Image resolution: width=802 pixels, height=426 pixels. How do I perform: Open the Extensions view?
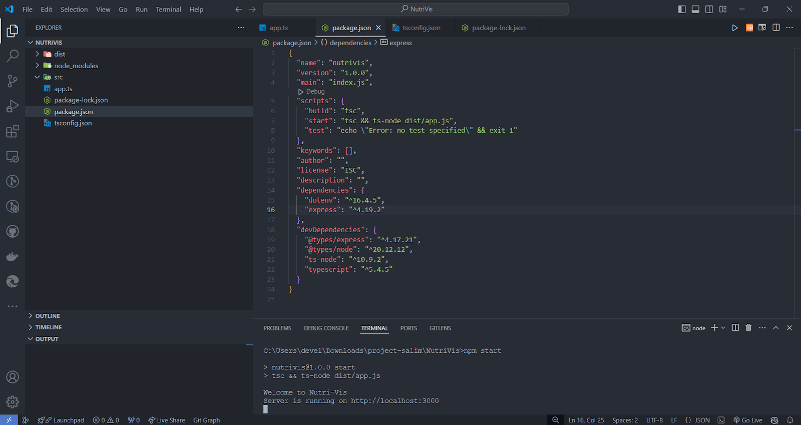(12, 131)
